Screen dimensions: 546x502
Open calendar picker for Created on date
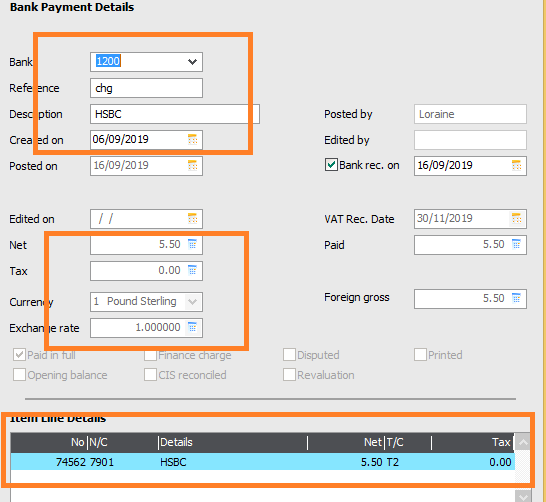[193, 140]
